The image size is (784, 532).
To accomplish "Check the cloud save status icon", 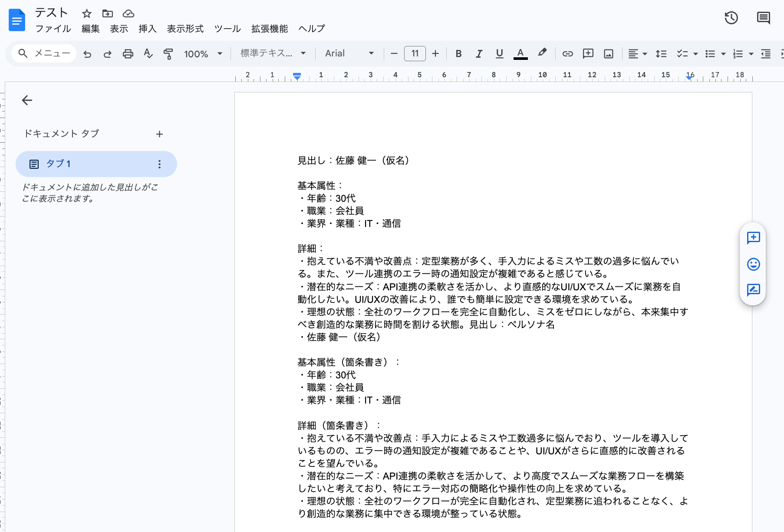I will coord(128,13).
